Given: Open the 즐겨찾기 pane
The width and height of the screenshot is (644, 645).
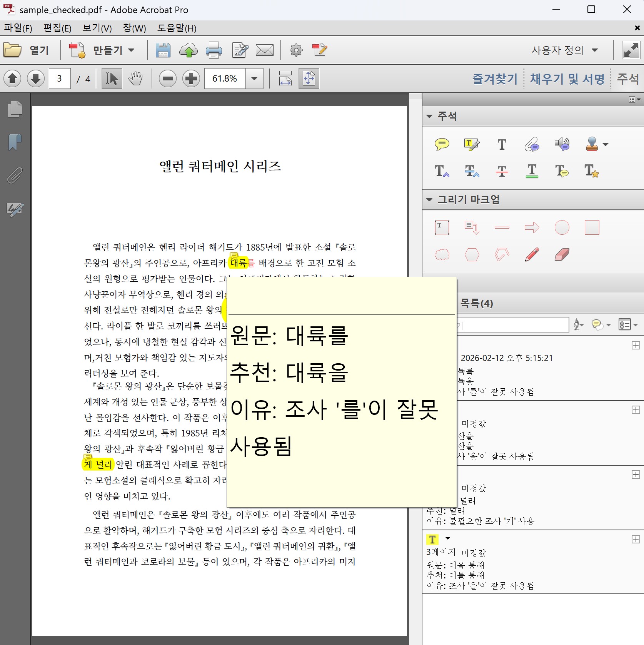Looking at the screenshot, I should pyautogui.click(x=495, y=79).
